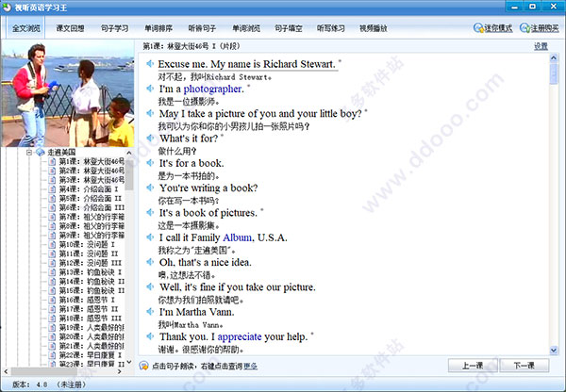The height and width of the screenshot is (392, 566).
Task: Click lesson title 第1课: 林登大街46号 I (片段)
Action: click(191, 46)
